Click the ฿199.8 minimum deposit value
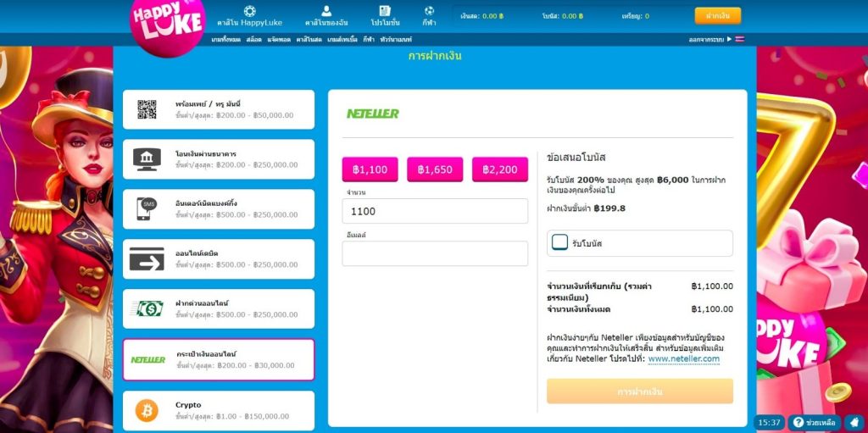This screenshot has width=868, height=433. 609,208
